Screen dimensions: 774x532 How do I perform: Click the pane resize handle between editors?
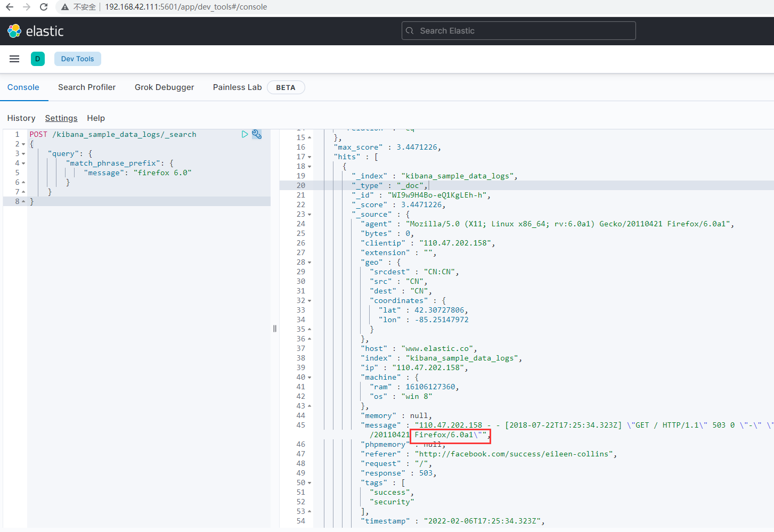pos(275,329)
